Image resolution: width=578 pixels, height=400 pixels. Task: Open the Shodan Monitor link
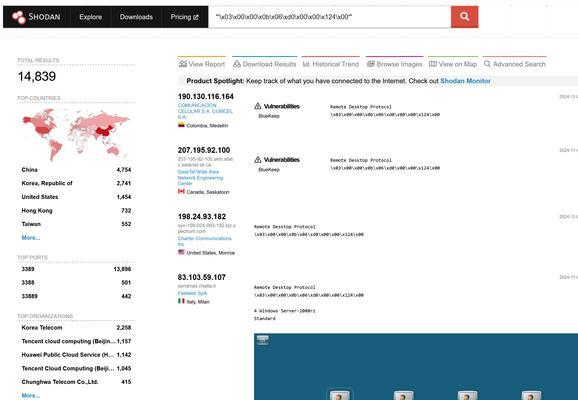(465, 81)
